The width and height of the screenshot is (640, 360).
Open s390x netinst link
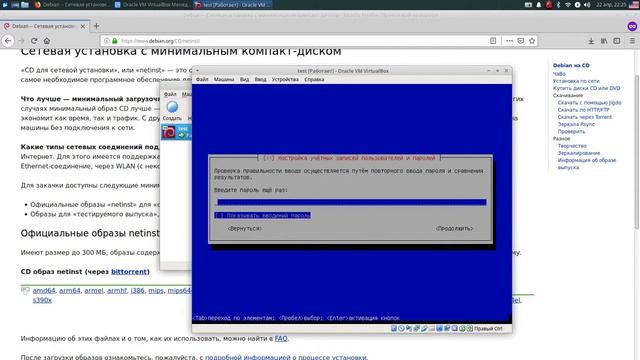coord(42,300)
